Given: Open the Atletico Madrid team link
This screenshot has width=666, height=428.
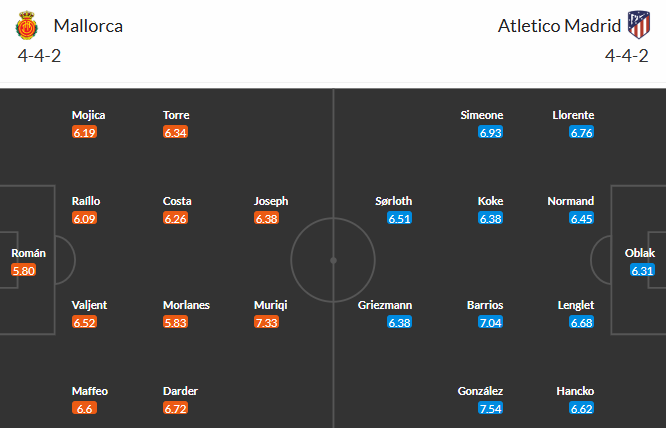Looking at the screenshot, I should tap(558, 26).
